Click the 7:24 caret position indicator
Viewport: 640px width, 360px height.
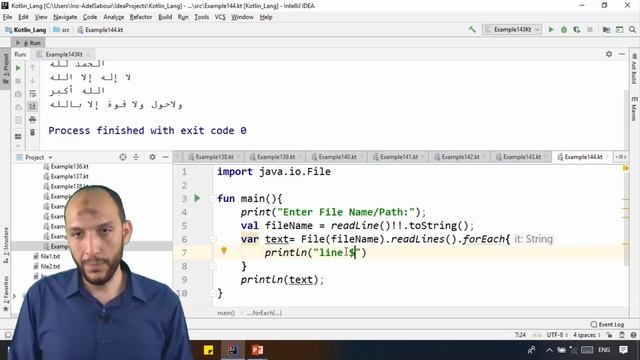[520, 335]
